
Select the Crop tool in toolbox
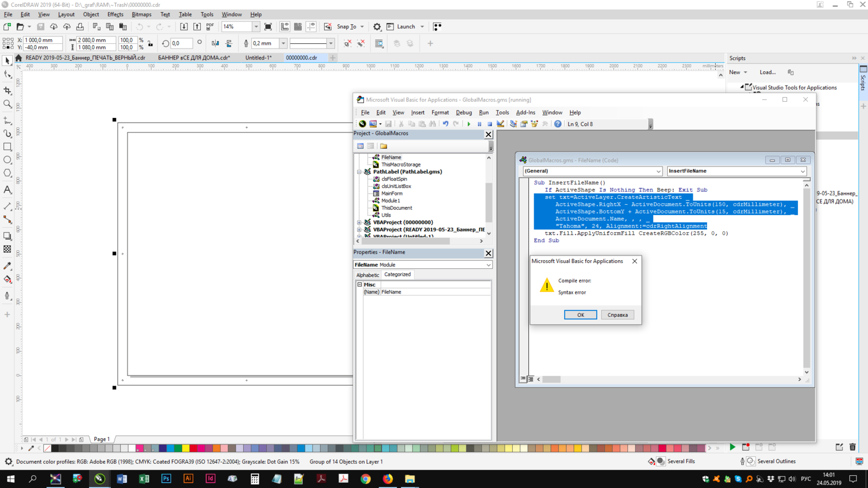(x=8, y=91)
